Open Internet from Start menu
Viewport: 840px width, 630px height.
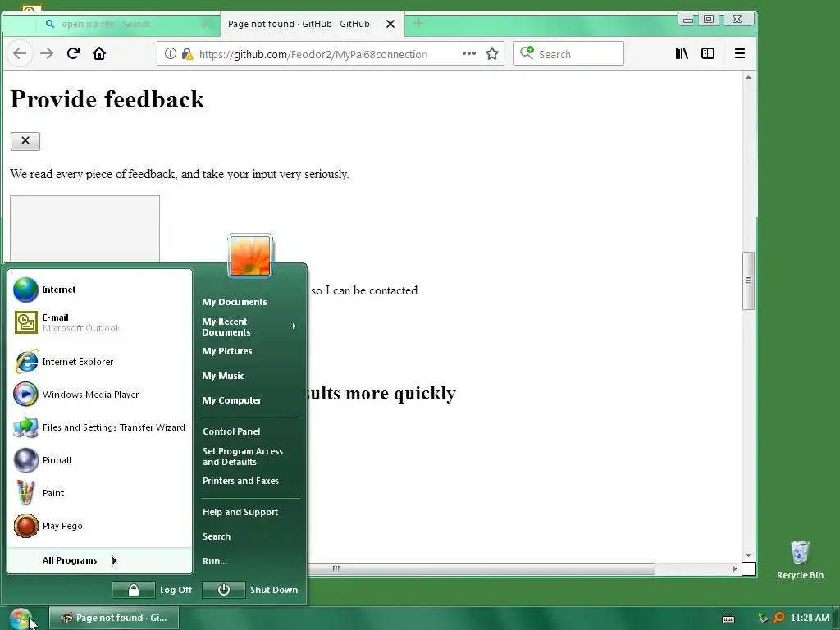pos(100,290)
